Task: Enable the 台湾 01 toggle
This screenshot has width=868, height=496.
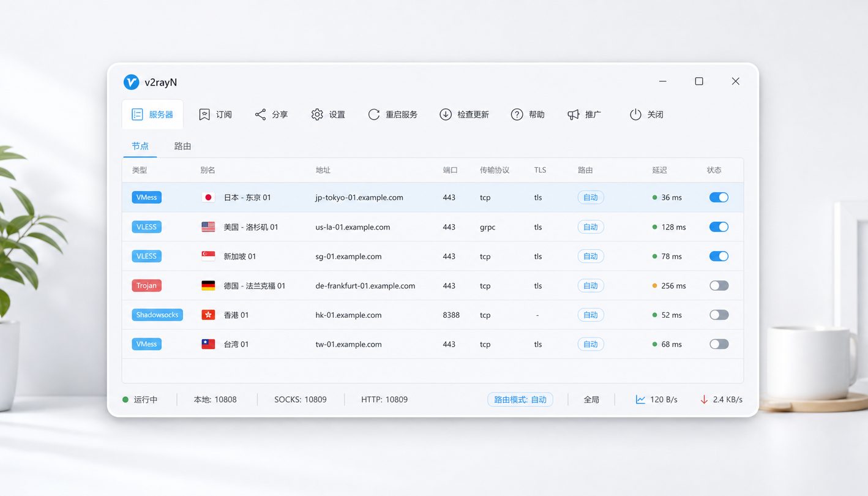Action: pyautogui.click(x=719, y=344)
